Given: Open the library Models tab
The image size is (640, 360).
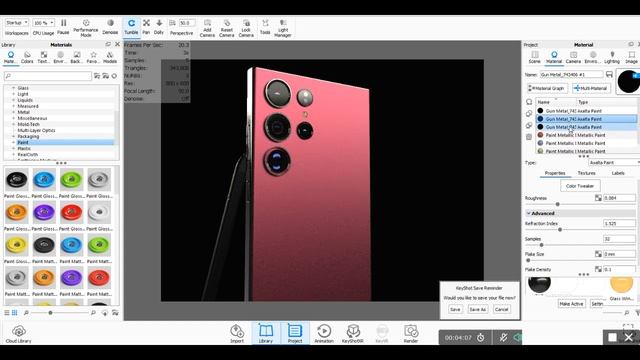Looking at the screenshot, I should 110,58.
